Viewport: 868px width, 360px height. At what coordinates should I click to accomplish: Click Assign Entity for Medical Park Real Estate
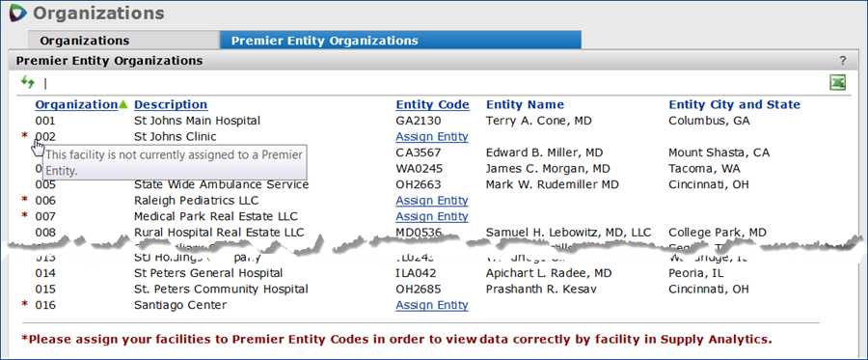pyautogui.click(x=432, y=216)
